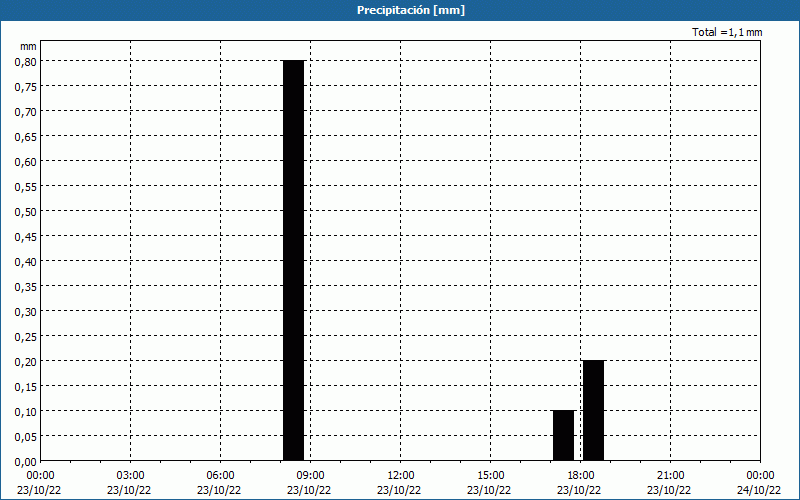Click the Total =1,1 mm label
This screenshot has height=500, width=800.
pyautogui.click(x=727, y=32)
